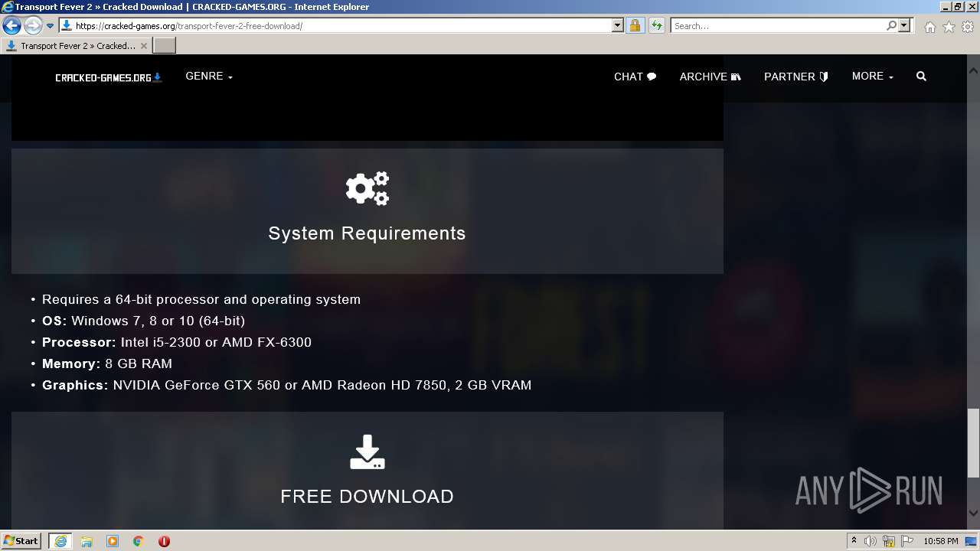Open the network tray icon

(889, 541)
